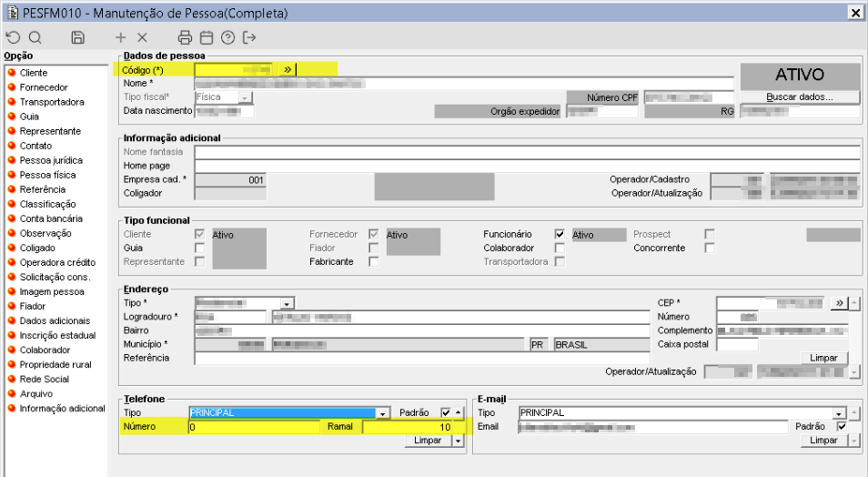Click the Fiador sidebar bullet icon
This screenshot has width=868, height=477.
point(12,306)
